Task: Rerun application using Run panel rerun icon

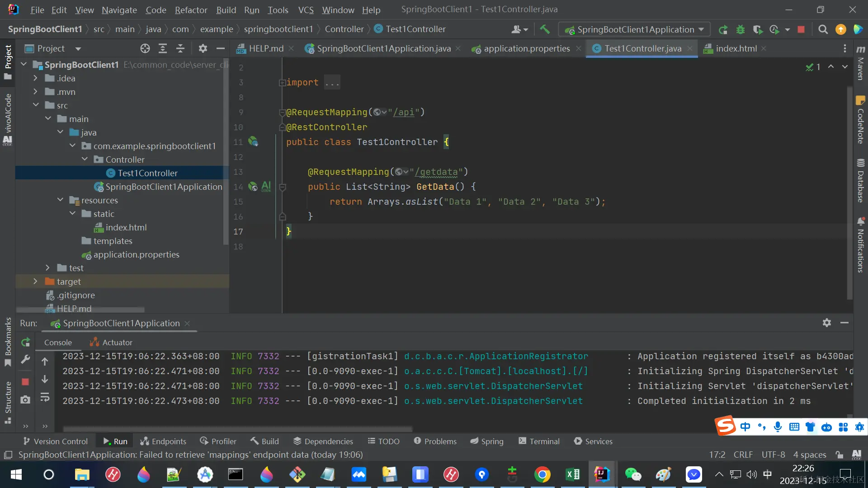Action: 26,342
